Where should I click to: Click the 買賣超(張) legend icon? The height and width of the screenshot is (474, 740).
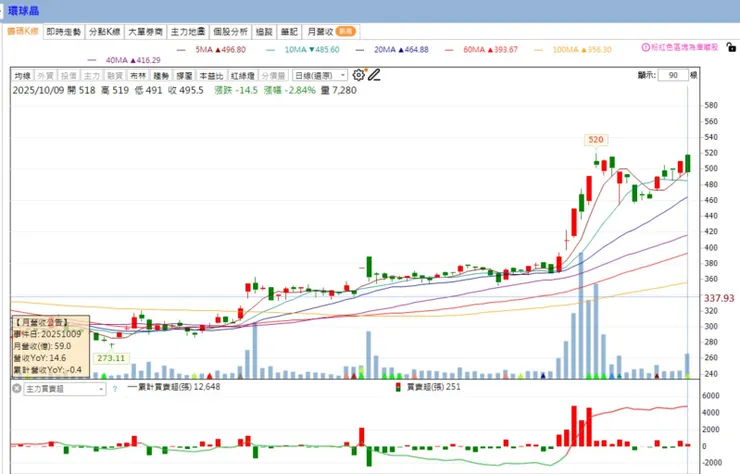[x=398, y=387]
